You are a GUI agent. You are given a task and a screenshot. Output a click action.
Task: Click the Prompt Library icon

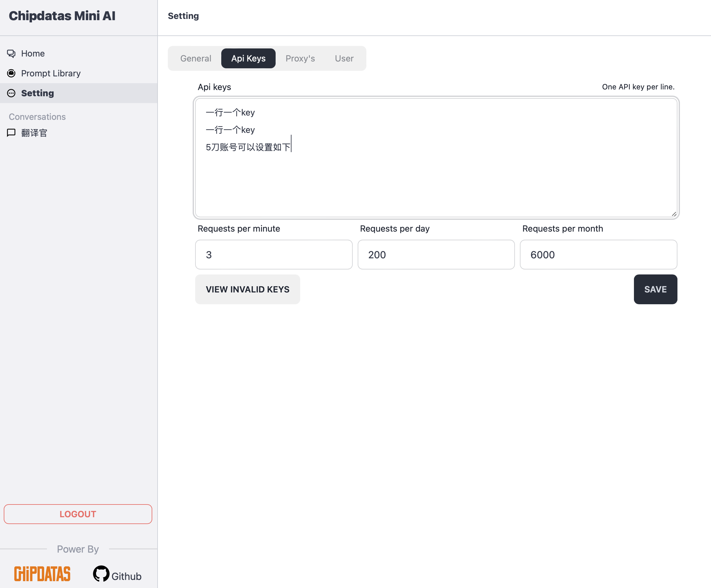(x=11, y=73)
